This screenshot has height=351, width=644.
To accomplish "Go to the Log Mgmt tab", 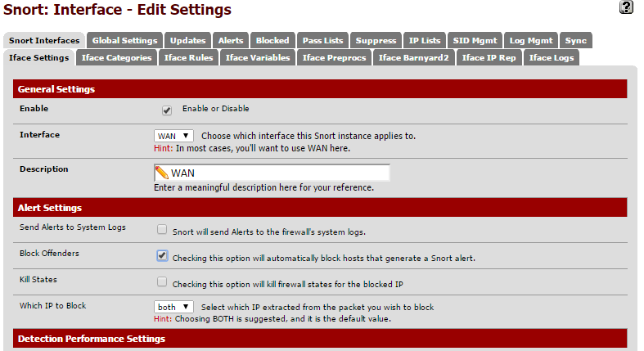I will pyautogui.click(x=531, y=40).
